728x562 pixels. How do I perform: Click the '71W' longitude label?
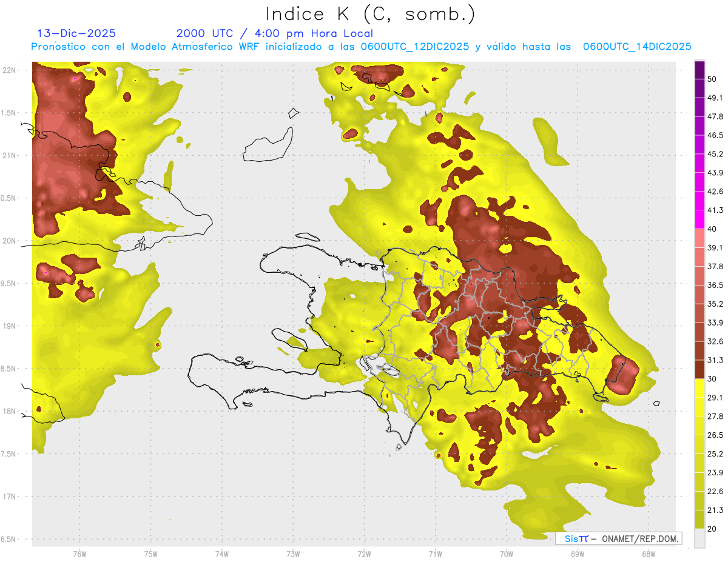click(x=435, y=554)
